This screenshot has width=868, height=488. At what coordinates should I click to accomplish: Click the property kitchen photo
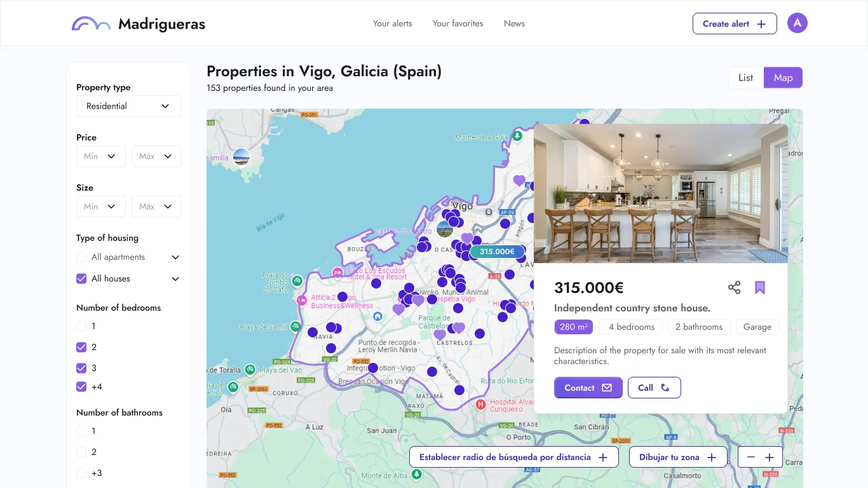click(661, 193)
